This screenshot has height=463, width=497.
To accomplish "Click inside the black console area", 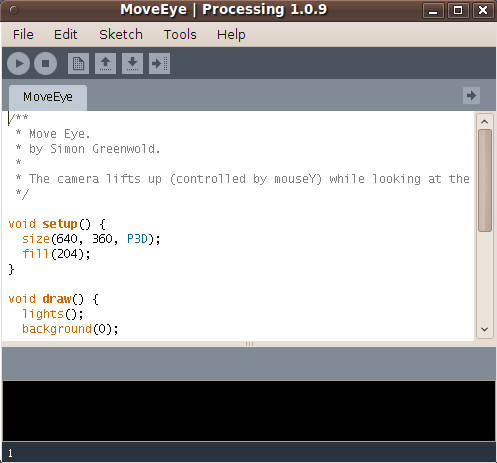I will coord(249,411).
